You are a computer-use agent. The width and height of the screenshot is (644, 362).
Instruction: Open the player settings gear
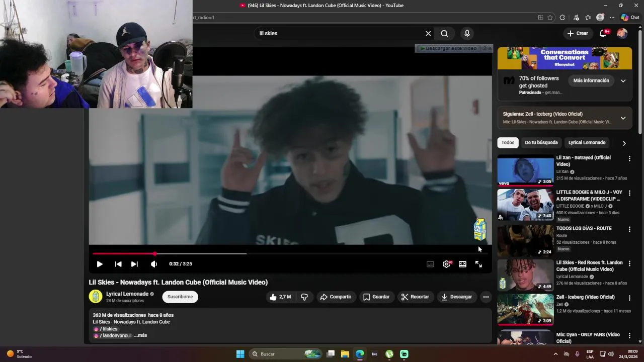coord(446,264)
